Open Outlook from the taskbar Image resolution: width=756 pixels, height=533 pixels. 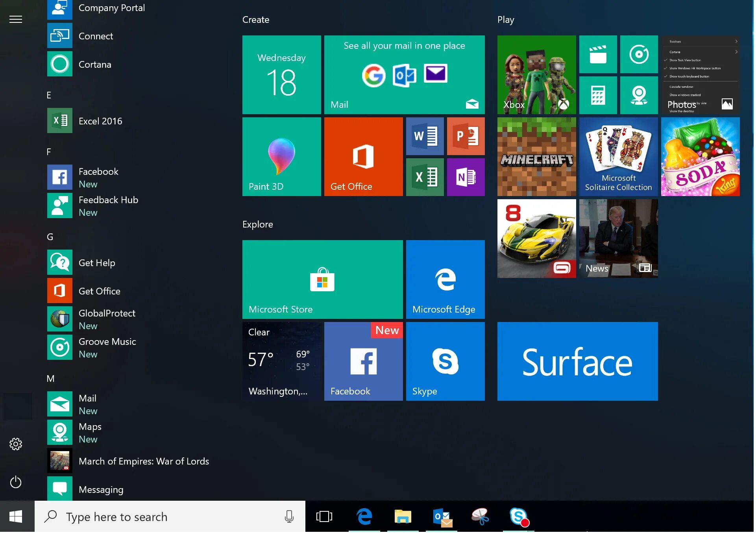click(442, 516)
